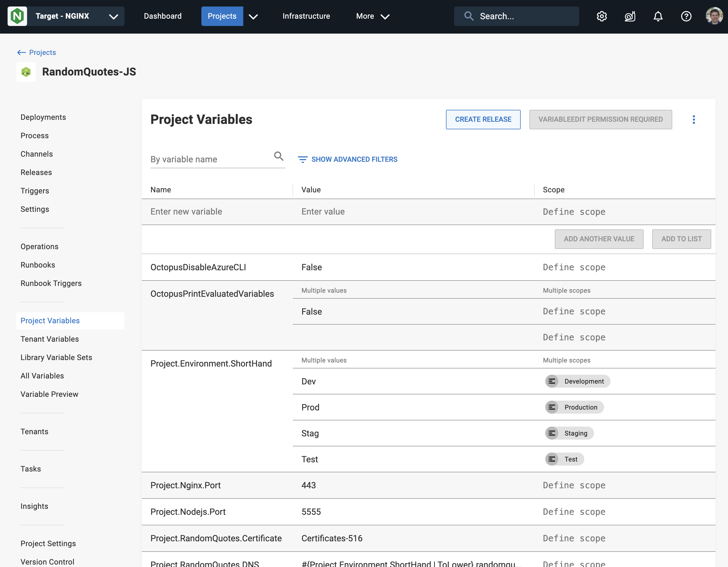Go to the Dashboard menu item

click(163, 16)
